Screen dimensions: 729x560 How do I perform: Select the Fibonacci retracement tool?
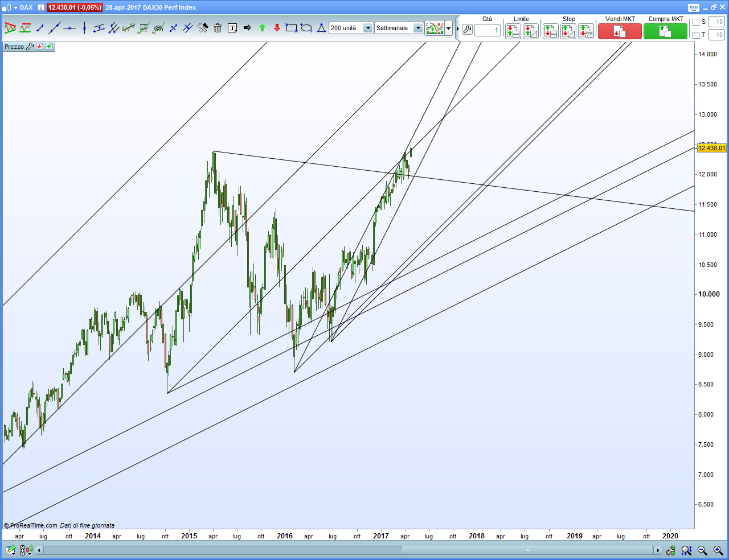(144, 28)
